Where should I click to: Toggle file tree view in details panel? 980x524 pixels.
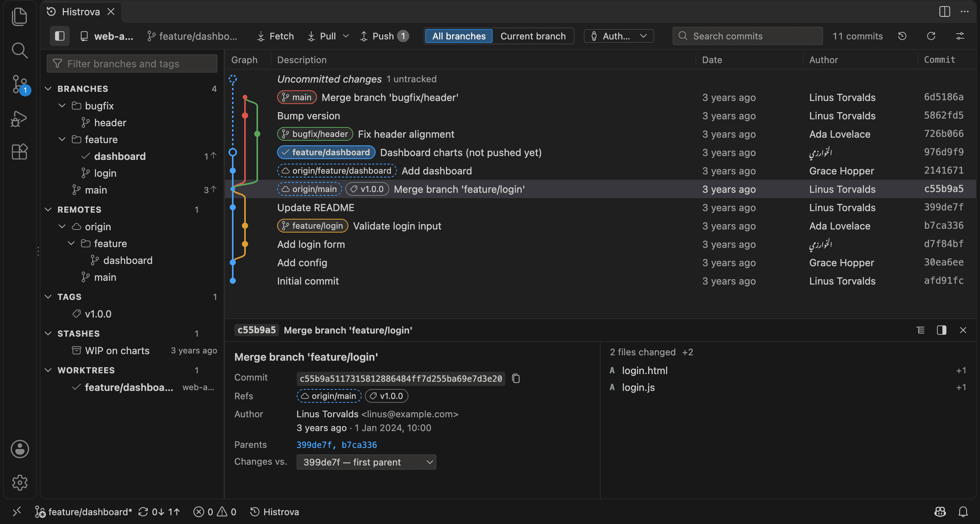[x=920, y=330]
